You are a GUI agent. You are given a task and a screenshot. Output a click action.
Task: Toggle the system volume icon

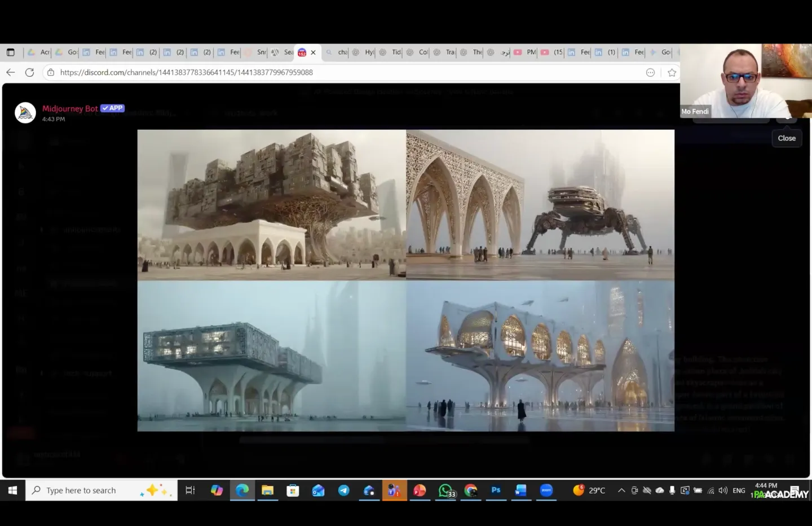[x=723, y=490]
